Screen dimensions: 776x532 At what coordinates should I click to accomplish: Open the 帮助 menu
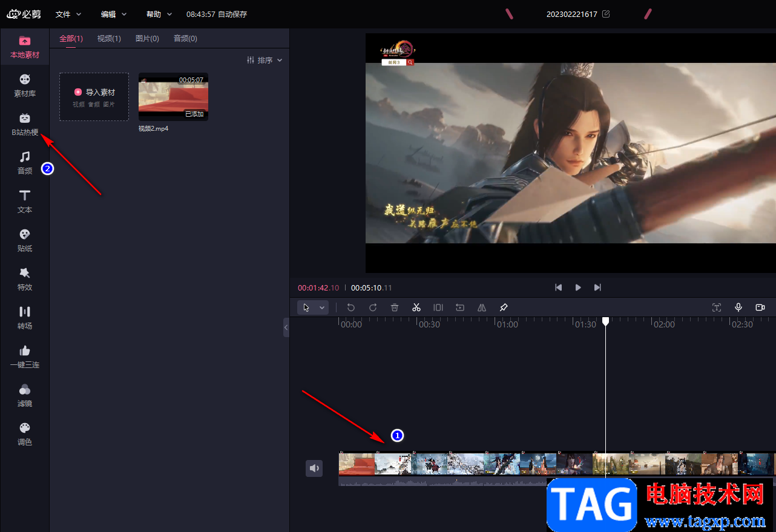click(x=159, y=14)
